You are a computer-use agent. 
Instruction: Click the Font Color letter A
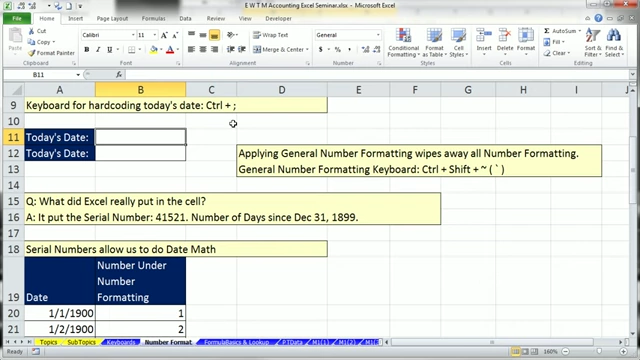[170, 50]
